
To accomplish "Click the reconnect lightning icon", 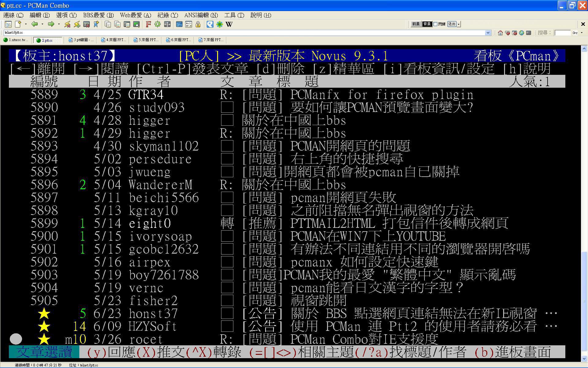I will point(77,24).
